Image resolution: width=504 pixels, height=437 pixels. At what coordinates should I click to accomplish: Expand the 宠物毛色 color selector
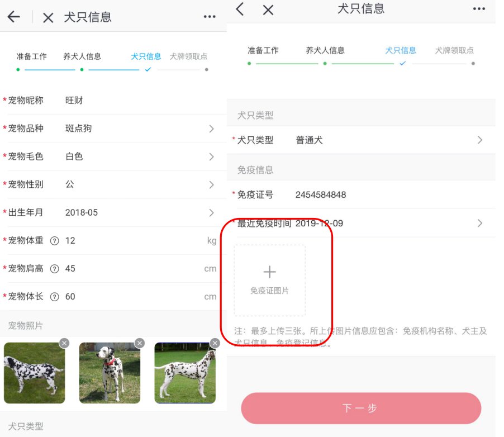[x=211, y=157]
